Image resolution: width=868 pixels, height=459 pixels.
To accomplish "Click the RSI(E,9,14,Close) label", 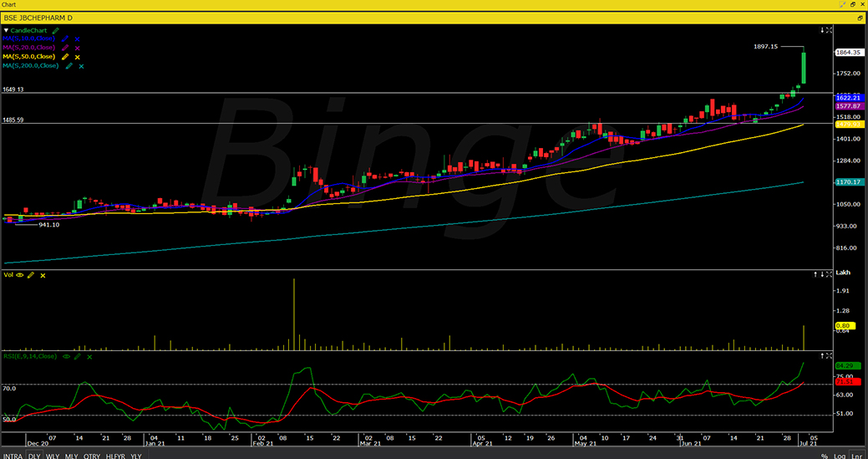I will coord(30,356).
